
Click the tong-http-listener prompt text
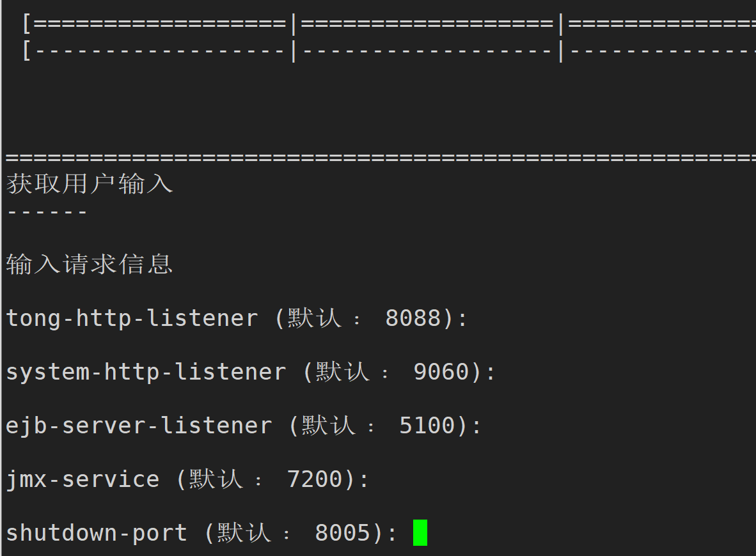pyautogui.click(x=132, y=318)
